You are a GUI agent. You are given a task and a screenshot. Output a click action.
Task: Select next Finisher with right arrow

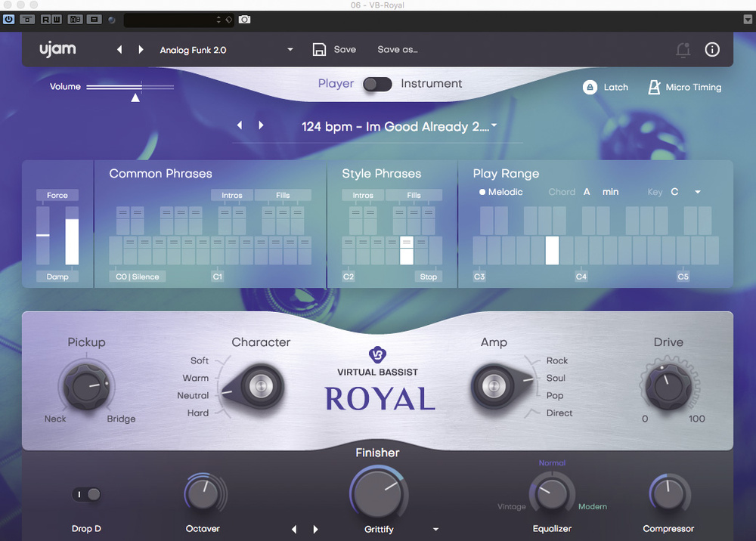315,529
